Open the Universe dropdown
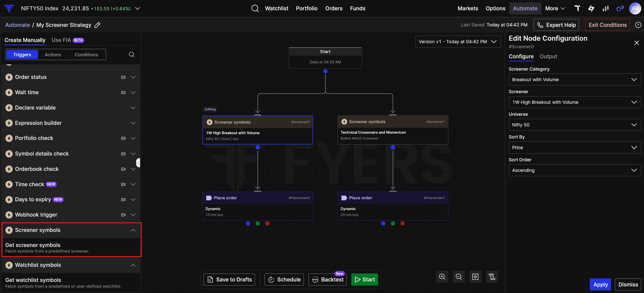644x293 pixels. coord(575,125)
